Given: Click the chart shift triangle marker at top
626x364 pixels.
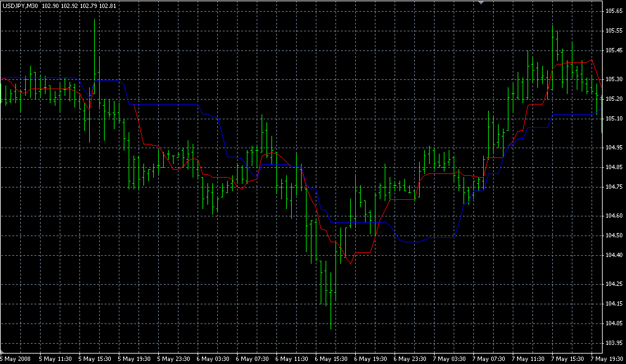Looking at the screenshot, I should pyautogui.click(x=483, y=3).
